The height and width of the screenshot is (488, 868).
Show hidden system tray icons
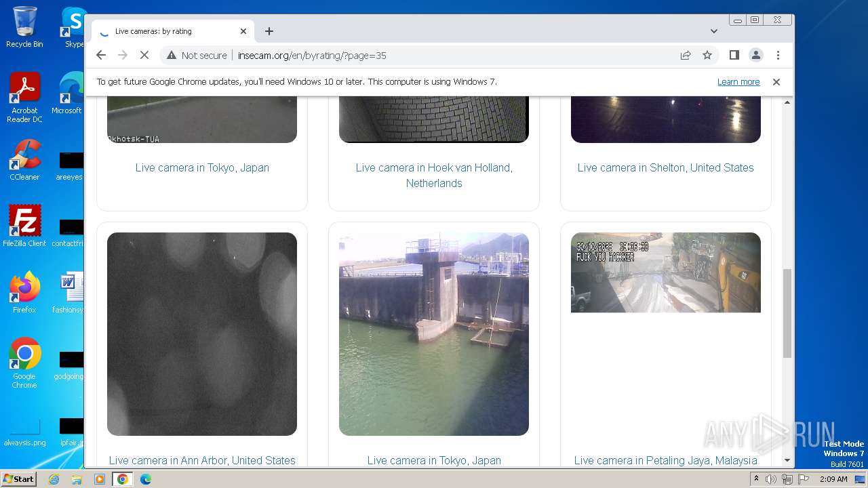point(756,479)
